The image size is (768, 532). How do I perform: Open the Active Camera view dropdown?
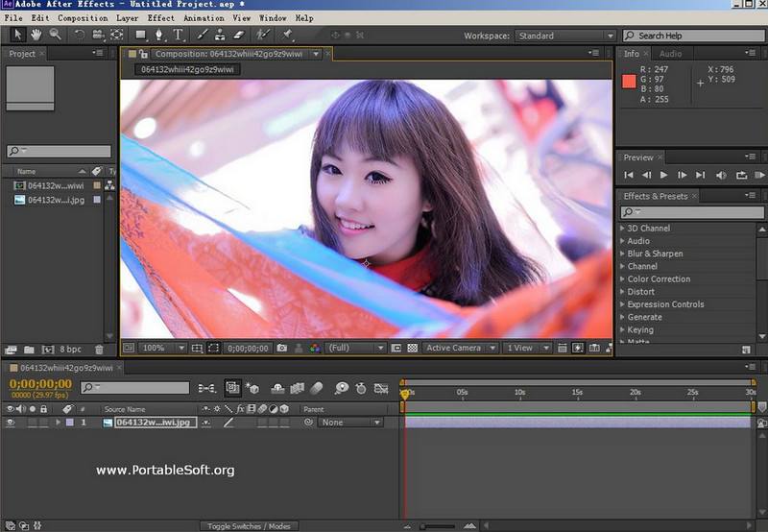(460, 348)
